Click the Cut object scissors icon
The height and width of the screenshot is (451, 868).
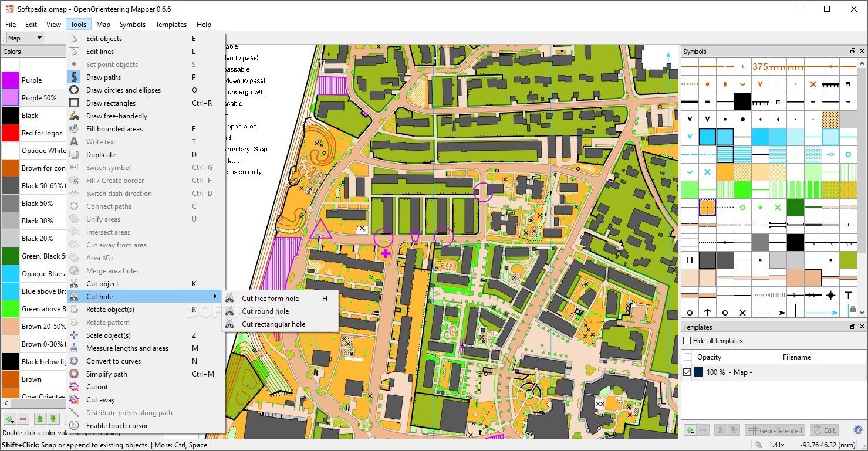[74, 284]
